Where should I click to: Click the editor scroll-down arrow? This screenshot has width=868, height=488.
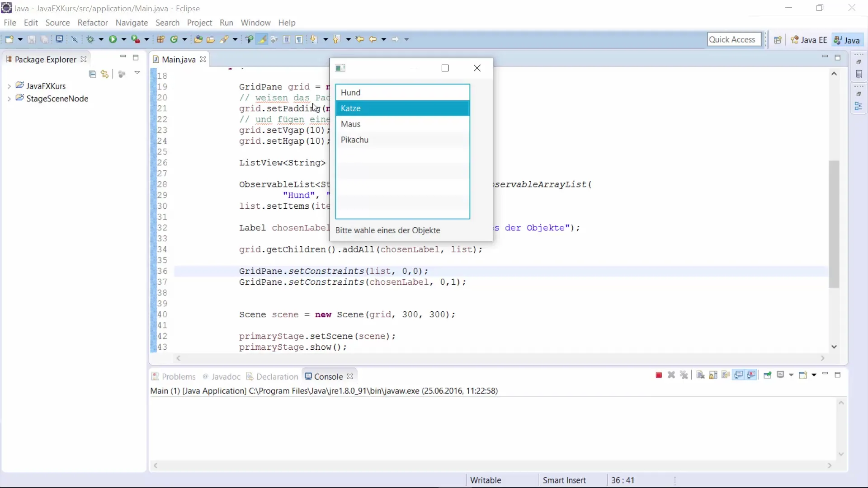click(834, 347)
